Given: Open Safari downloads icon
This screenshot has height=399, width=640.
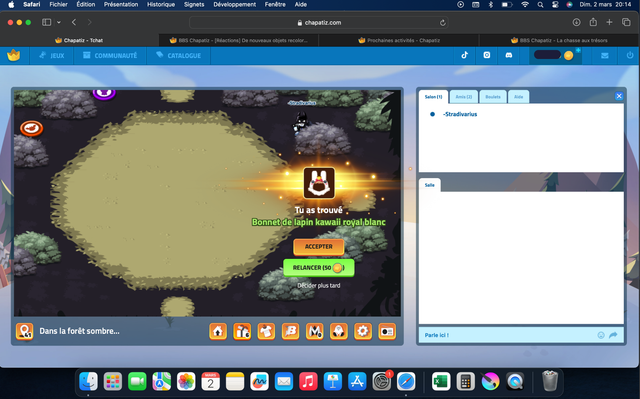Looking at the screenshot, I should pos(576,22).
